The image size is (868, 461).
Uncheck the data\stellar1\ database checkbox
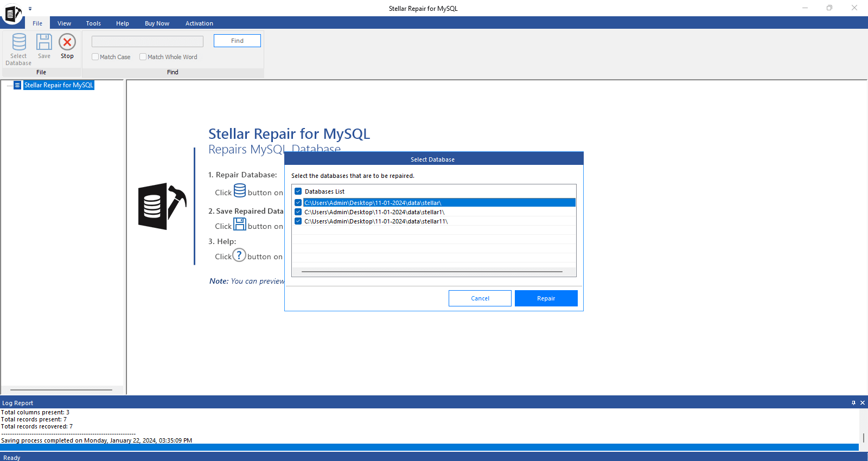point(298,212)
